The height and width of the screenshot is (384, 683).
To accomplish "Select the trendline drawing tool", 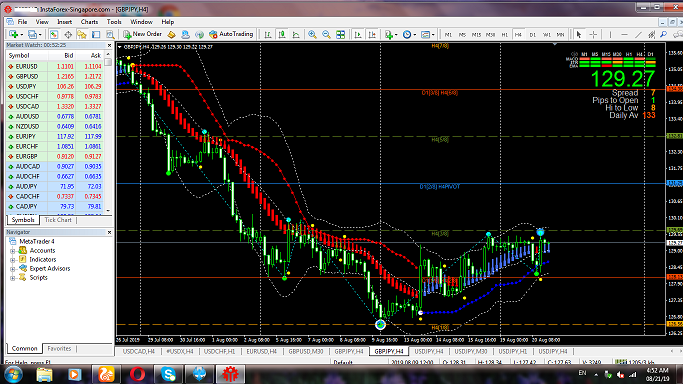I will point(638,34).
